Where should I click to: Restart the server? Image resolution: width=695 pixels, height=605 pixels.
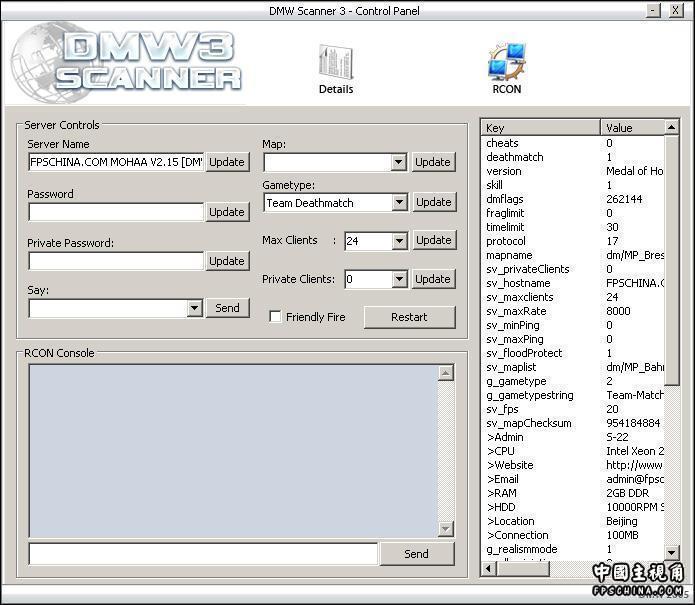tap(410, 317)
